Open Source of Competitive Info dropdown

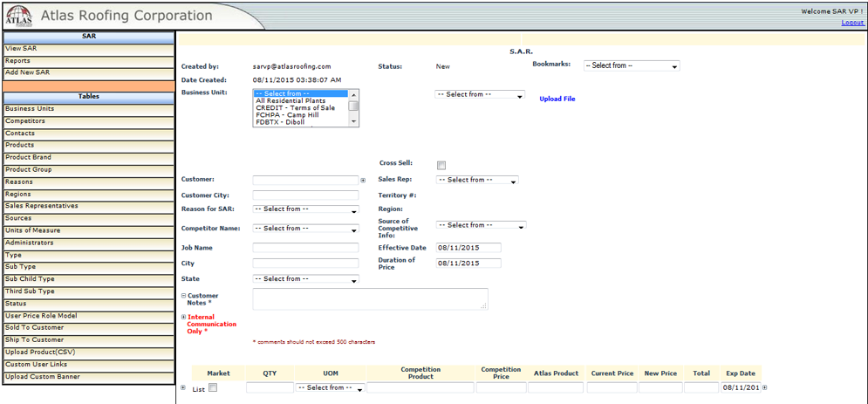[481, 225]
